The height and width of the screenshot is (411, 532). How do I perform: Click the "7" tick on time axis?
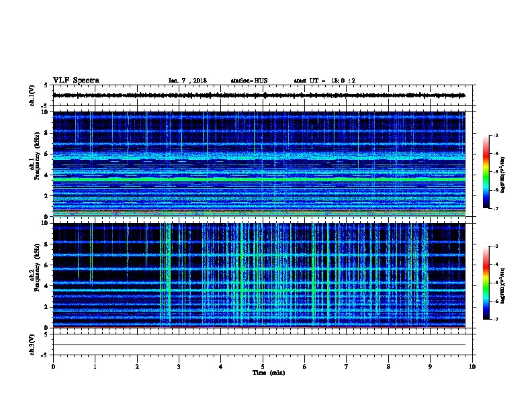pyautogui.click(x=347, y=367)
